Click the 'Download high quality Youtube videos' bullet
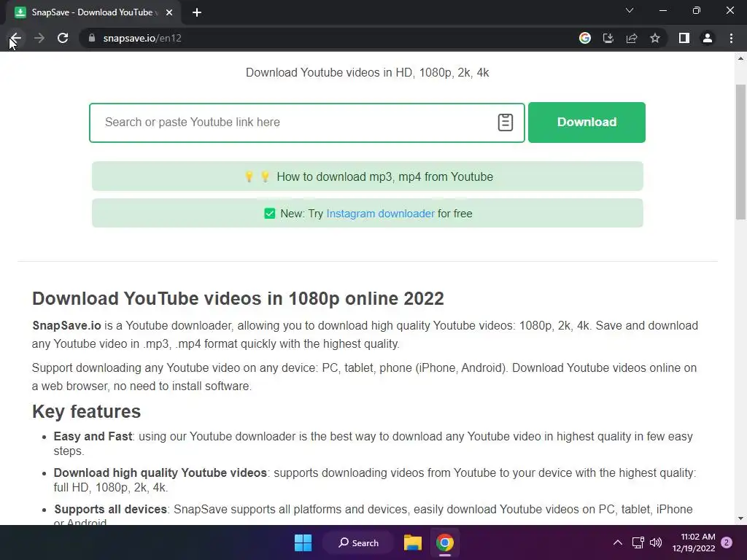Viewport: 747px width, 560px height. click(160, 472)
